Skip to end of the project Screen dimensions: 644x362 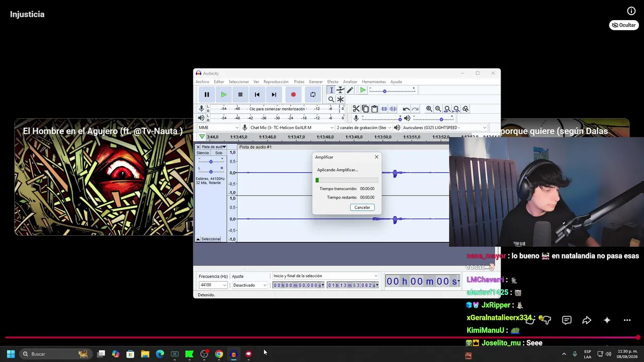point(274,95)
